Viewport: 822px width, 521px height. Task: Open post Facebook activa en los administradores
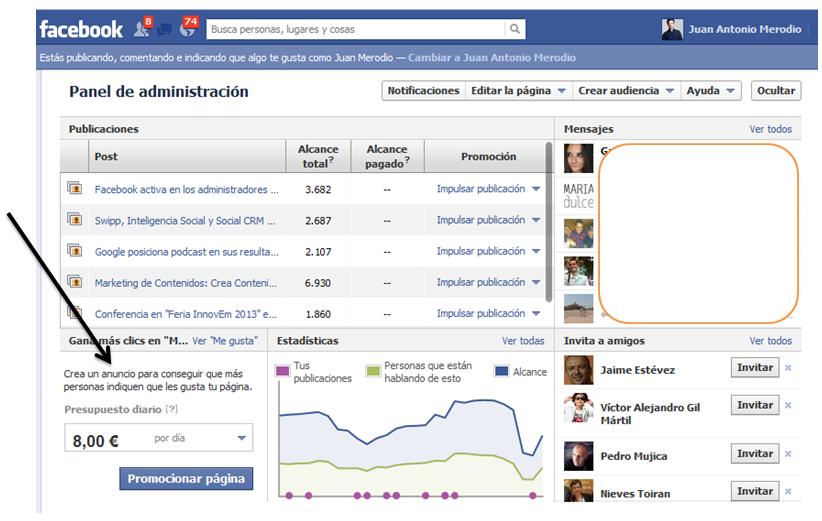point(186,189)
